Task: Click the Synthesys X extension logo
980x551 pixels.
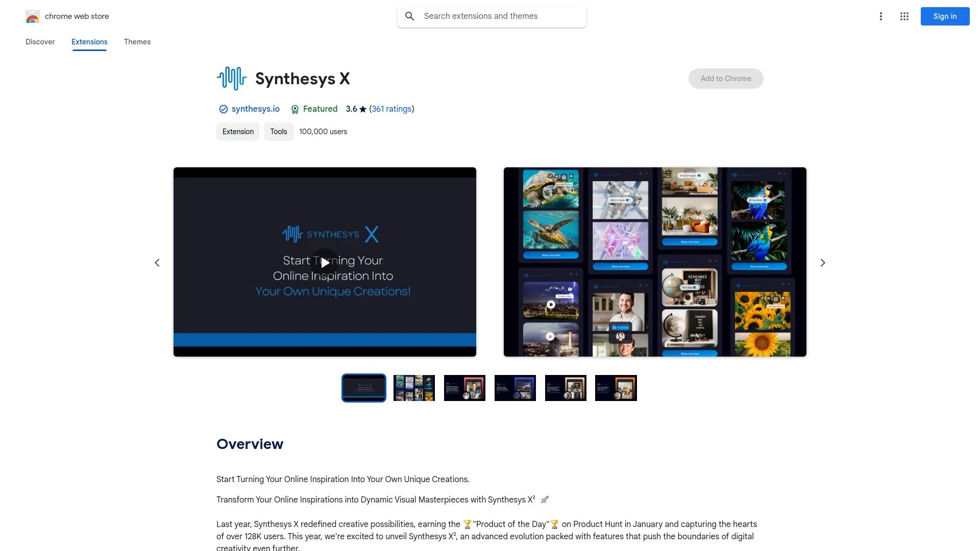Action: point(231,78)
